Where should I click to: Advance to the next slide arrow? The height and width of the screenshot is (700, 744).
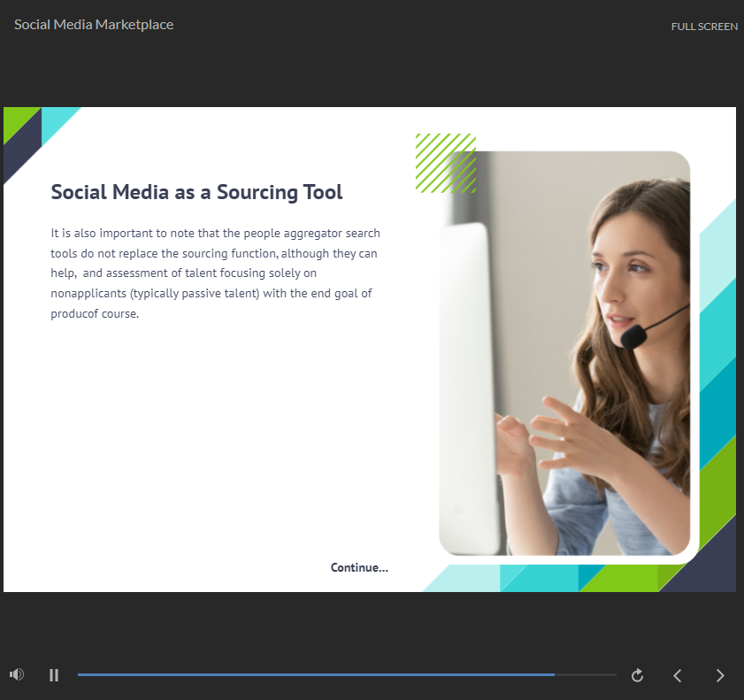pos(720,675)
